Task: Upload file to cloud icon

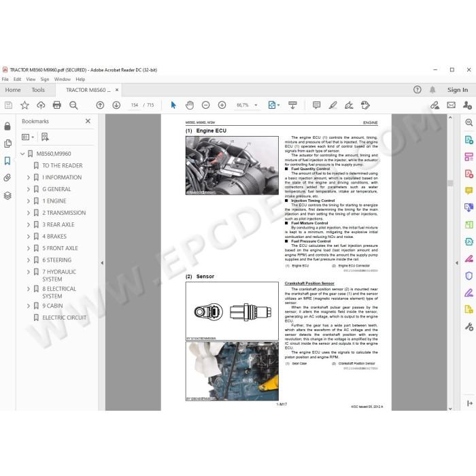Action: point(41,105)
